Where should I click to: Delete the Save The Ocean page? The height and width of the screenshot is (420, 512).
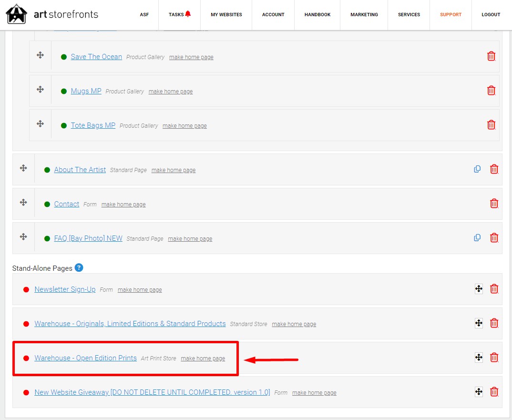click(x=491, y=56)
